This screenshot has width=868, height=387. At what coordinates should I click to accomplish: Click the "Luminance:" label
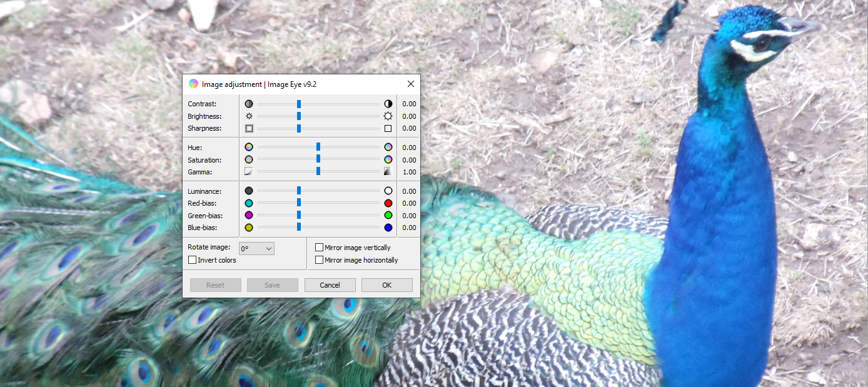coord(204,191)
